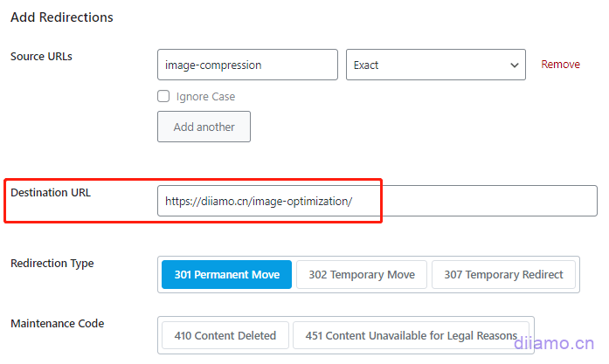Select 301 Permanent Move redirection type
Viewport: 609px width, 364px height.
point(227,274)
